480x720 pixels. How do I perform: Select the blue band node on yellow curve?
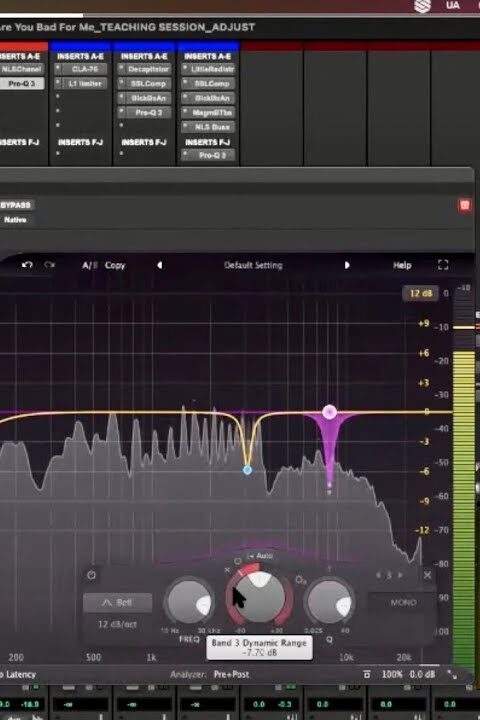pyautogui.click(x=247, y=470)
